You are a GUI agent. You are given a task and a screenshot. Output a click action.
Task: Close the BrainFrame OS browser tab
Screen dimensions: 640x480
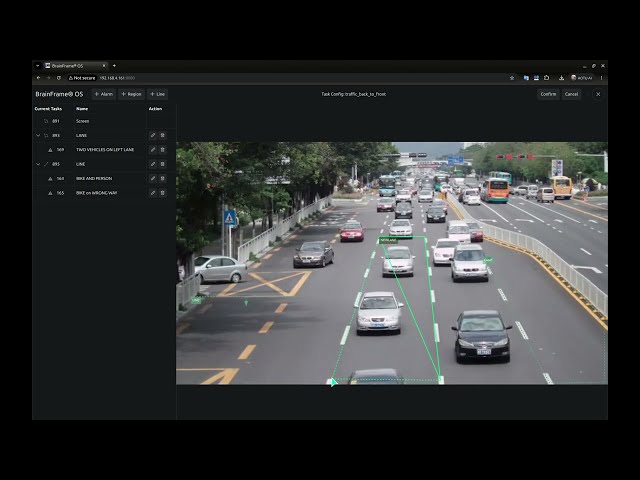pyautogui.click(x=104, y=66)
